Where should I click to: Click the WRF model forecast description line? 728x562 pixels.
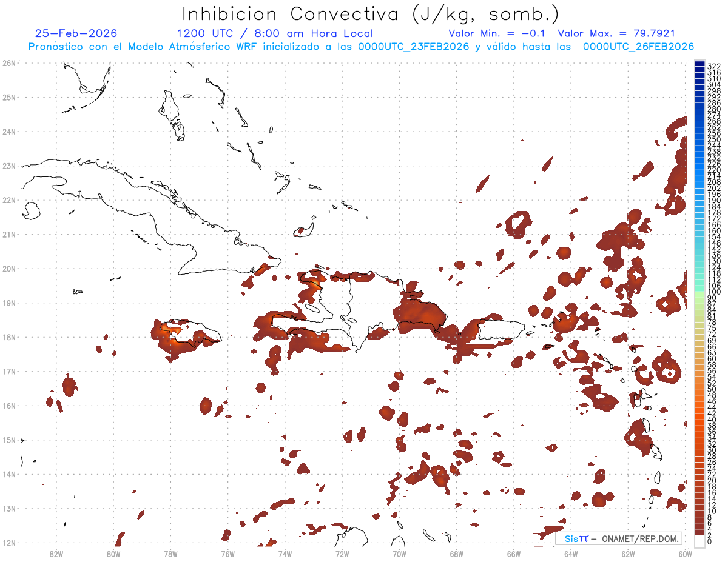361,47
